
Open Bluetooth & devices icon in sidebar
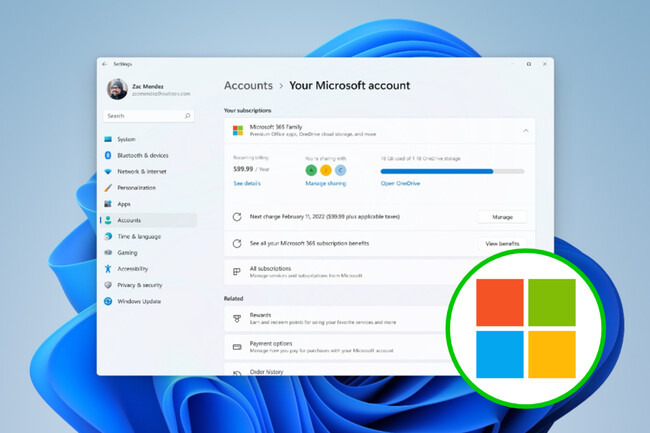tap(107, 155)
